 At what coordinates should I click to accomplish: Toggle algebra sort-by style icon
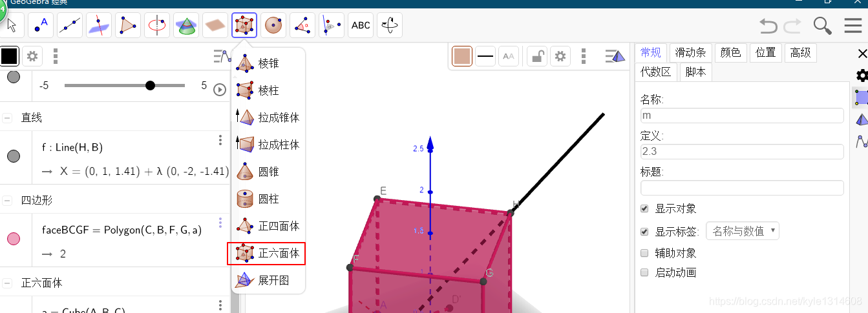tap(222, 57)
